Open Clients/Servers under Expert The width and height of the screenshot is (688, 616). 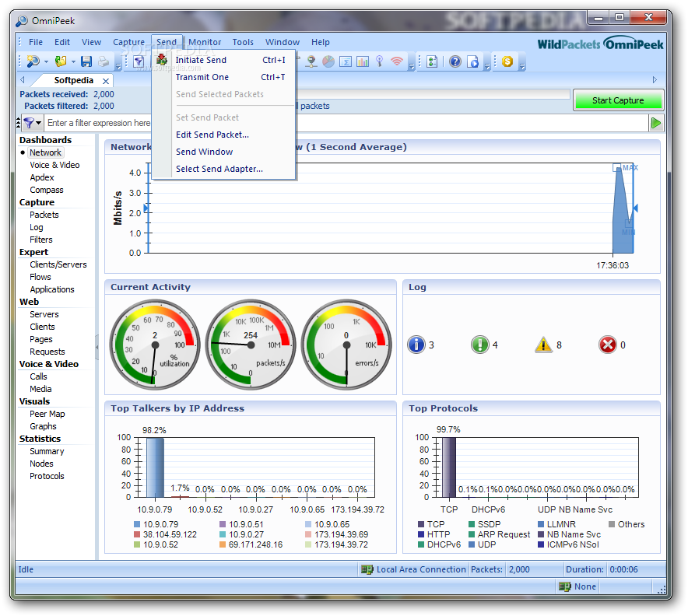(x=58, y=264)
